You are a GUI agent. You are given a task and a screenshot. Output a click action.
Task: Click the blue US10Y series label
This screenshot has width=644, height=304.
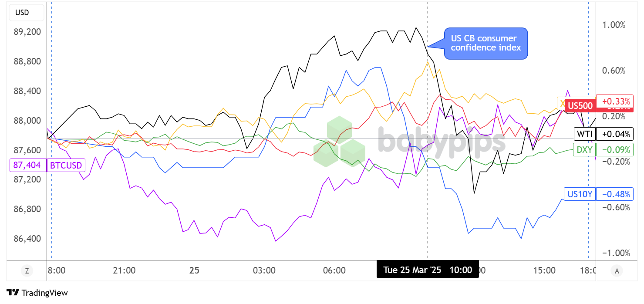(x=580, y=194)
